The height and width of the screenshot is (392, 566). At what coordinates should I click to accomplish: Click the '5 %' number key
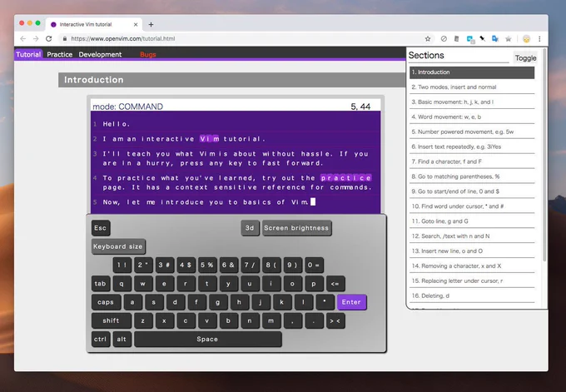tap(207, 265)
